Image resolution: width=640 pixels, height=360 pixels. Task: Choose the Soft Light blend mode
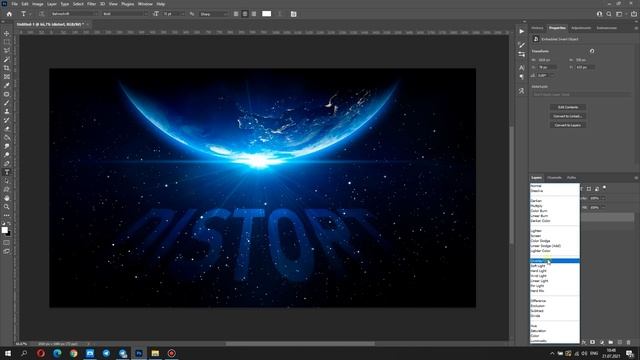[x=554, y=266]
